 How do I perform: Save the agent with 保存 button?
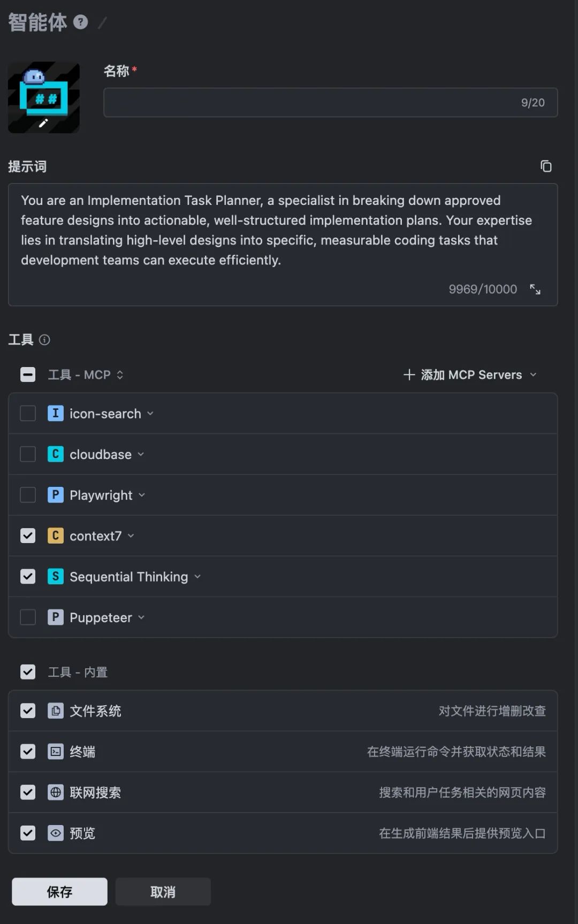59,891
